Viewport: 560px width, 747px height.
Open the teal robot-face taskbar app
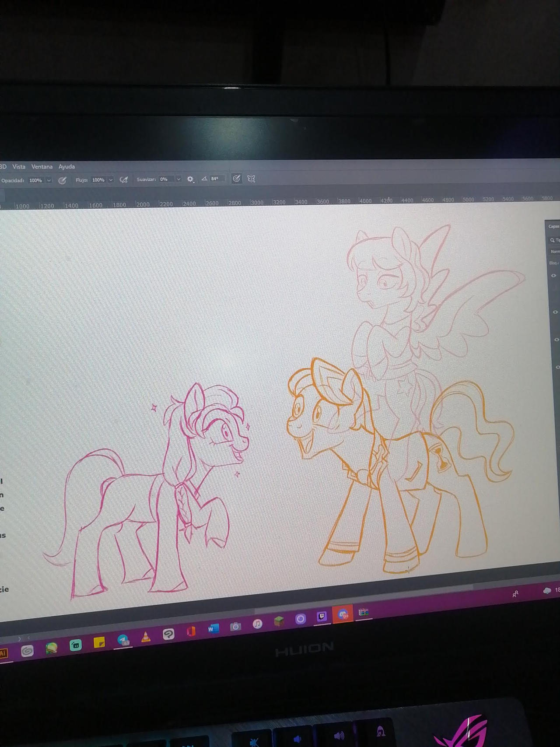tap(76, 645)
